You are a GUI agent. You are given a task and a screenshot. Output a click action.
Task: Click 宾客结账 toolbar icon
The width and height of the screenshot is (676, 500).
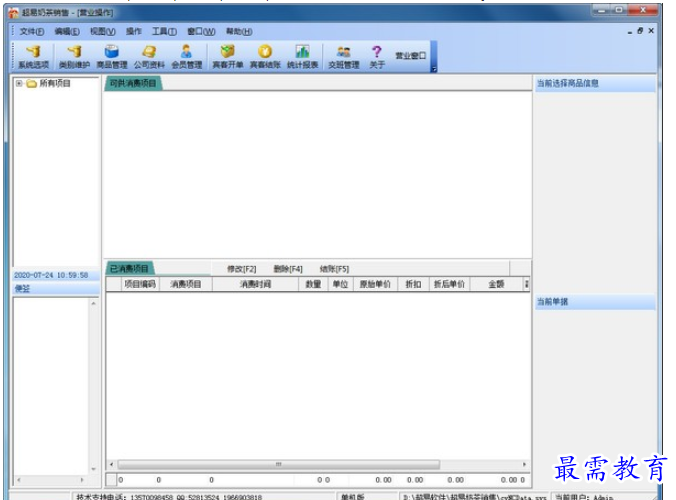[x=265, y=57]
